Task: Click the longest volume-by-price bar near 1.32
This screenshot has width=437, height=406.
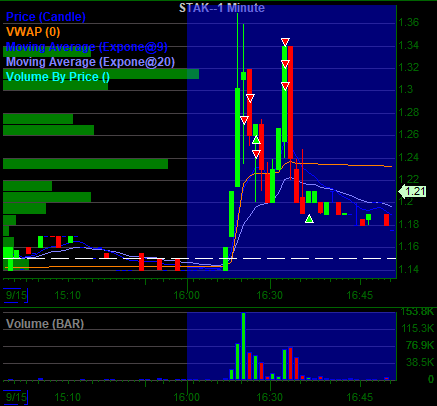Action: tap(101, 74)
